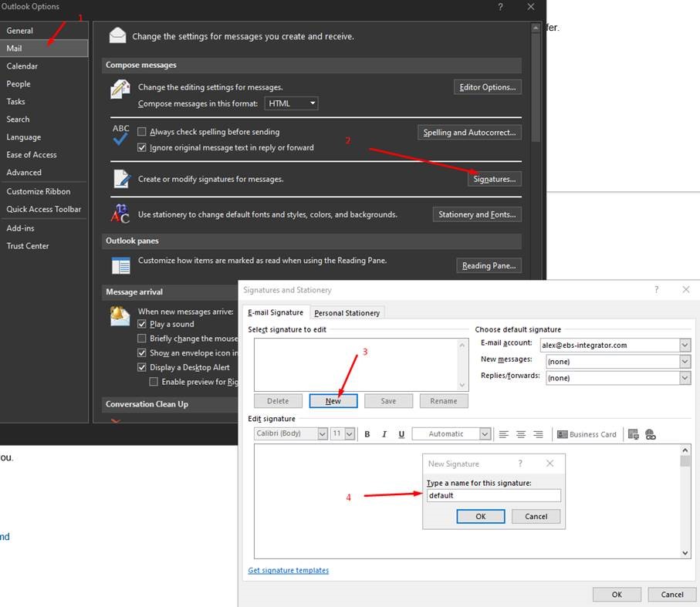Select Calendar in Outlook Options sidebar
Screen dimensions: 700x607
tap(22, 66)
